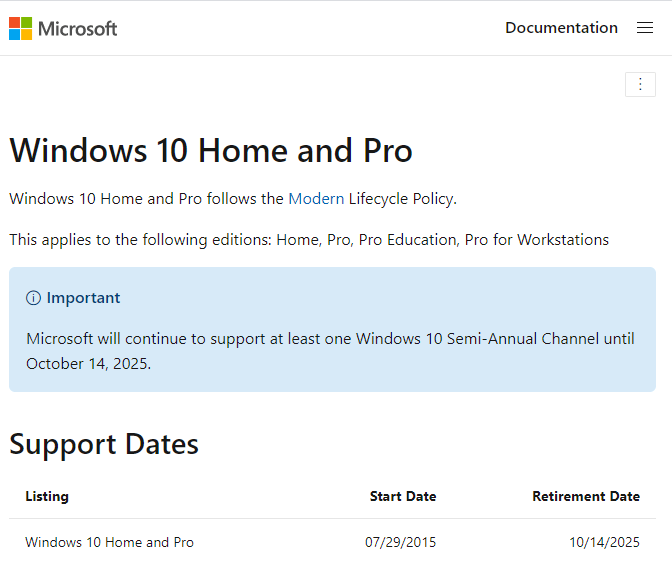Click the Listing column header
Screen dimensions: 672x571
pyautogui.click(x=47, y=496)
